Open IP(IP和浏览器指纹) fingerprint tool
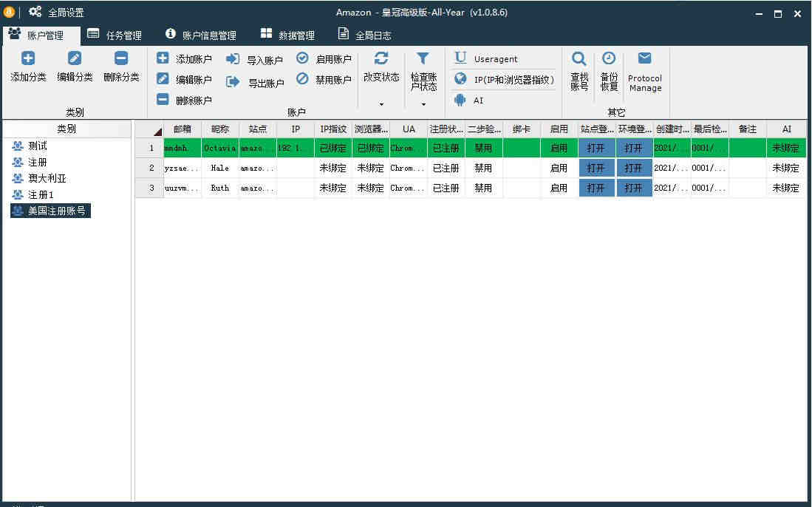This screenshot has width=812, height=507. tap(504, 79)
